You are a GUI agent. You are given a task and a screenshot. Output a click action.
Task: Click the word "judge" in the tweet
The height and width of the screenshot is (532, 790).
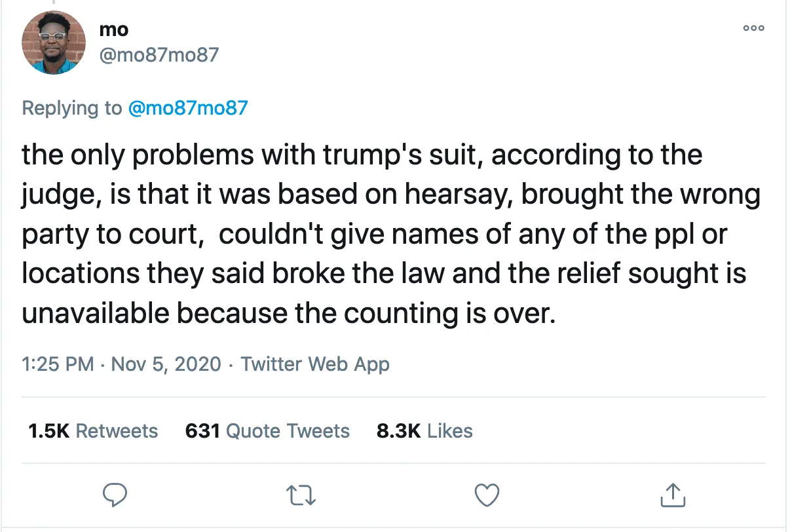pyautogui.click(x=58, y=195)
